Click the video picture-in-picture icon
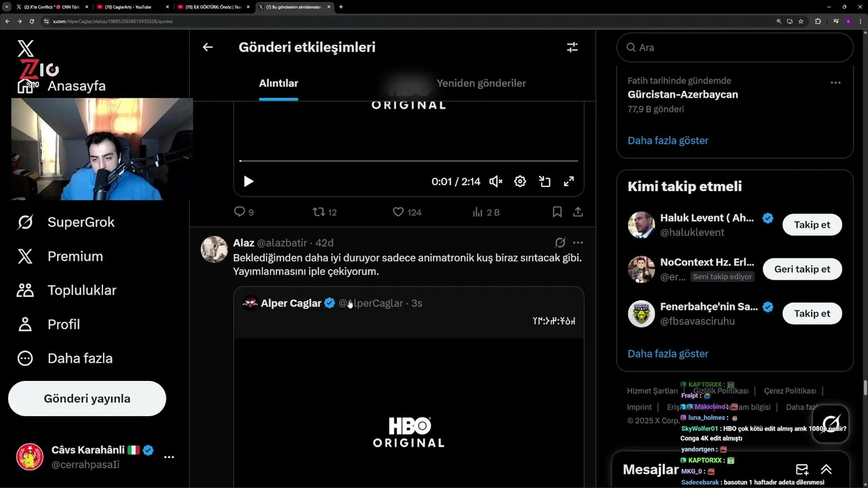Image resolution: width=868 pixels, height=488 pixels. pos(545,182)
